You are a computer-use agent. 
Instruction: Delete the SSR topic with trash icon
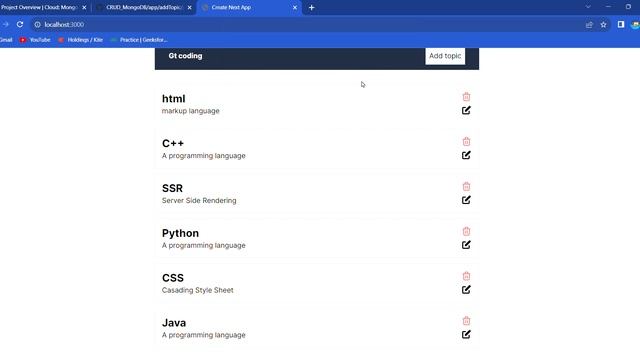tap(466, 187)
